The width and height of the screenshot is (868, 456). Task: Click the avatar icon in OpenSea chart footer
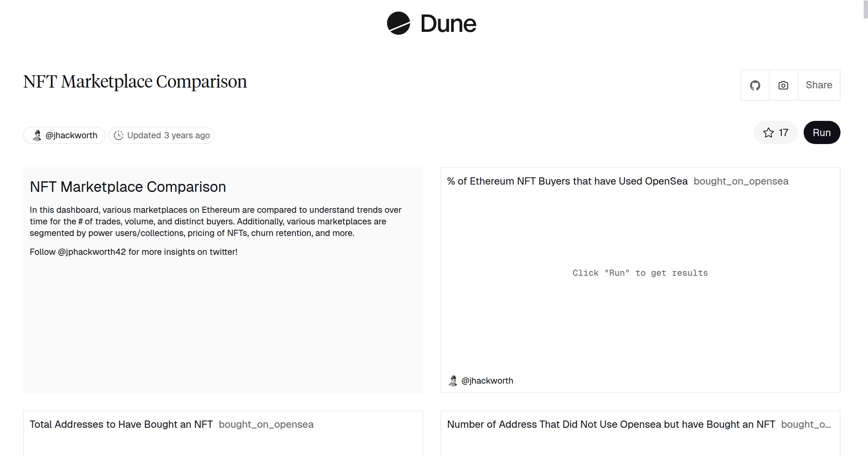pyautogui.click(x=452, y=381)
